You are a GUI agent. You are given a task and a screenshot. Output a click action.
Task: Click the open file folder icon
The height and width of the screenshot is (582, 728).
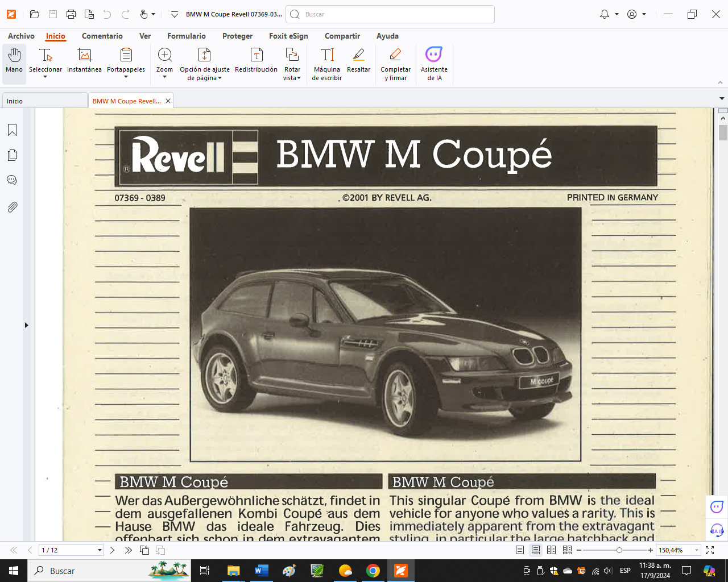35,14
